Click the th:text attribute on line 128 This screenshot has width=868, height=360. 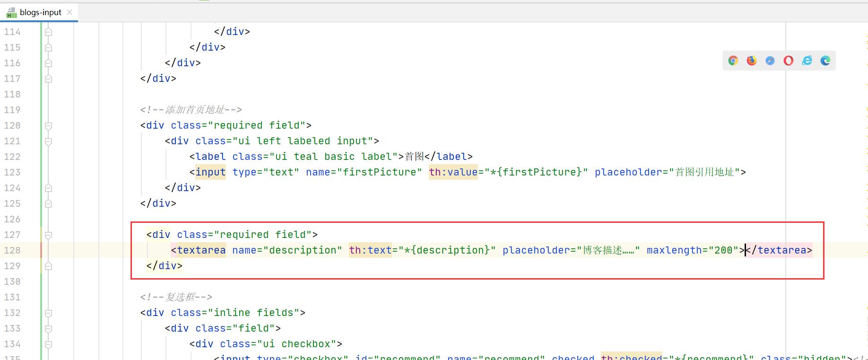[371, 250]
